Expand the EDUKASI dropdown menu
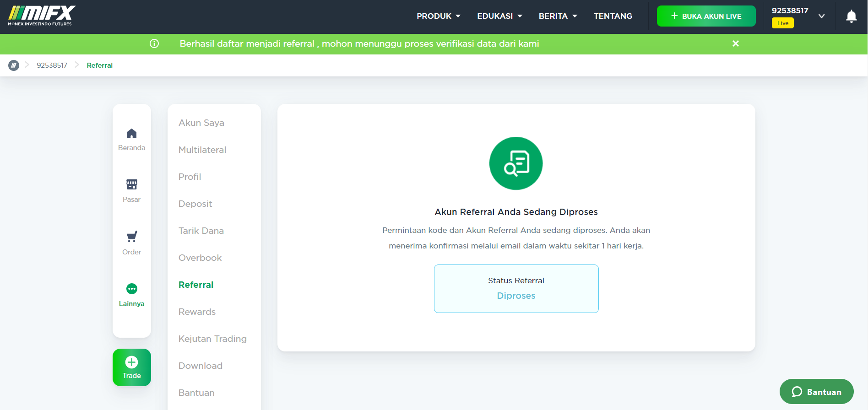The width and height of the screenshot is (868, 410). coord(499,16)
